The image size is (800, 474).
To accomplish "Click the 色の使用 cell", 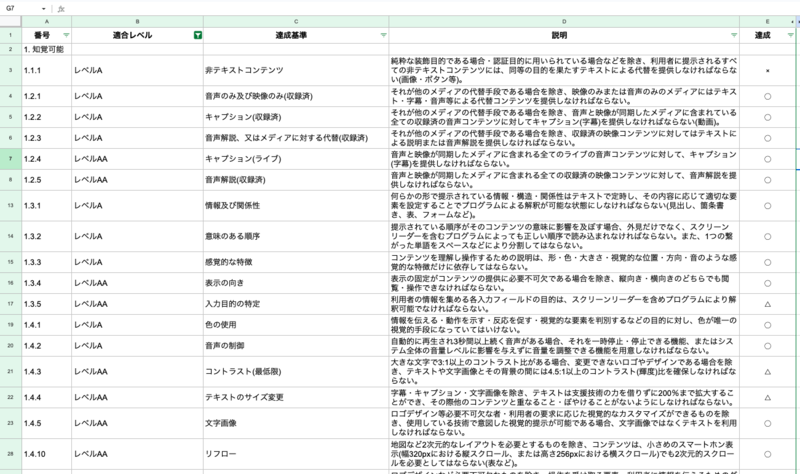I will pyautogui.click(x=296, y=325).
